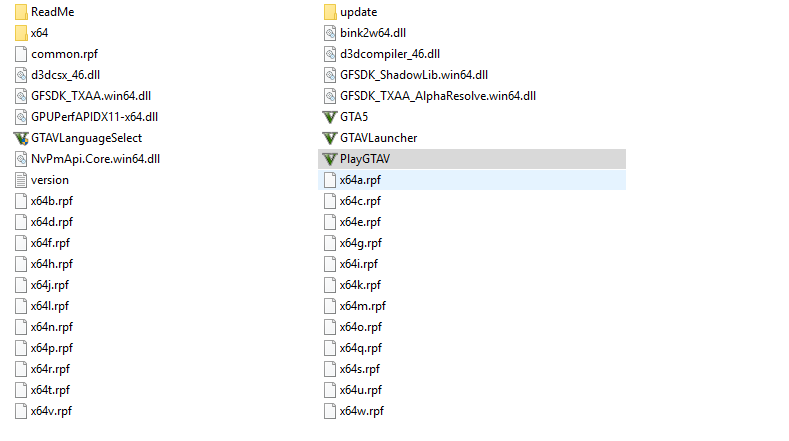The image size is (789, 441).
Task: Click the d3dcsx_46.dll file name
Action: pyautogui.click(x=65, y=75)
